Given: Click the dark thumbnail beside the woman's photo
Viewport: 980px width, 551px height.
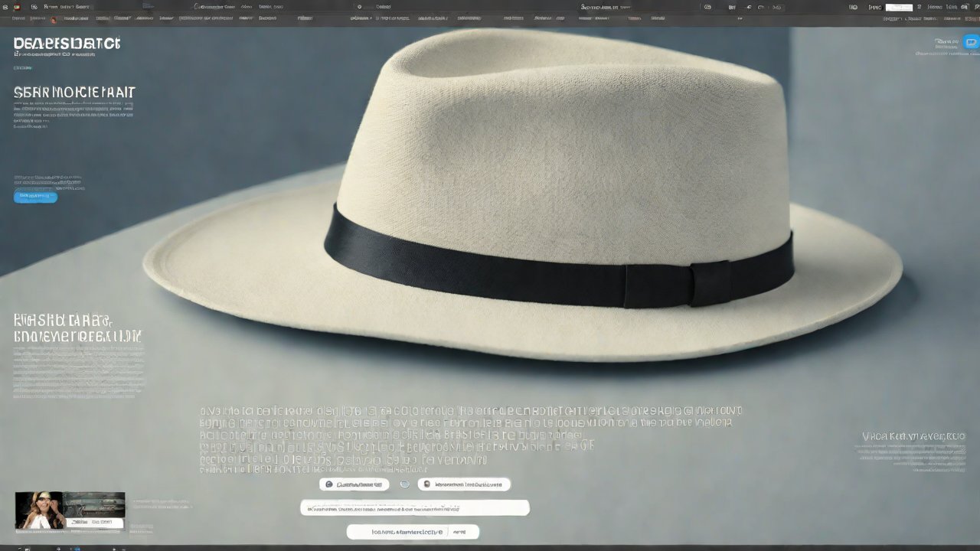Looking at the screenshot, I should tap(94, 504).
